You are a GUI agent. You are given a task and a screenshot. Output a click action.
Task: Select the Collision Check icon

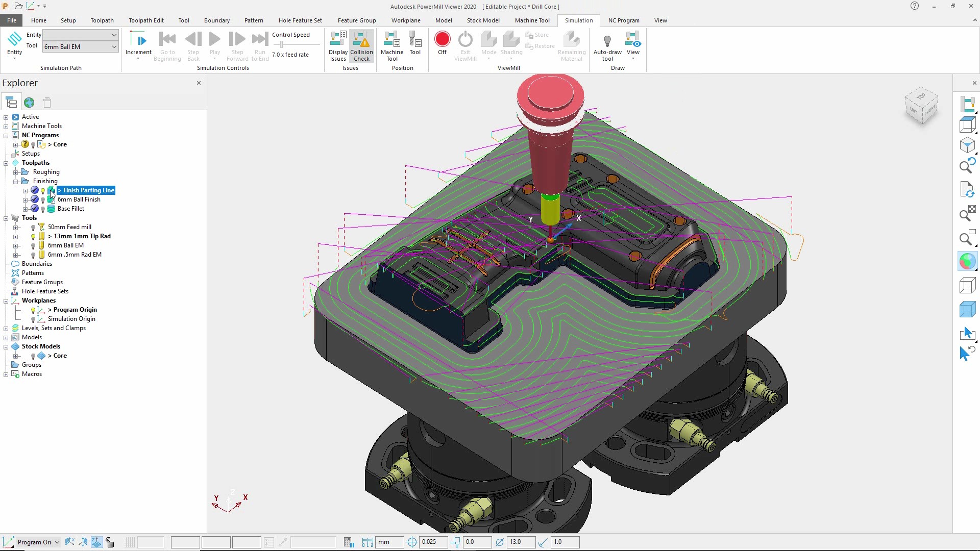point(361,45)
